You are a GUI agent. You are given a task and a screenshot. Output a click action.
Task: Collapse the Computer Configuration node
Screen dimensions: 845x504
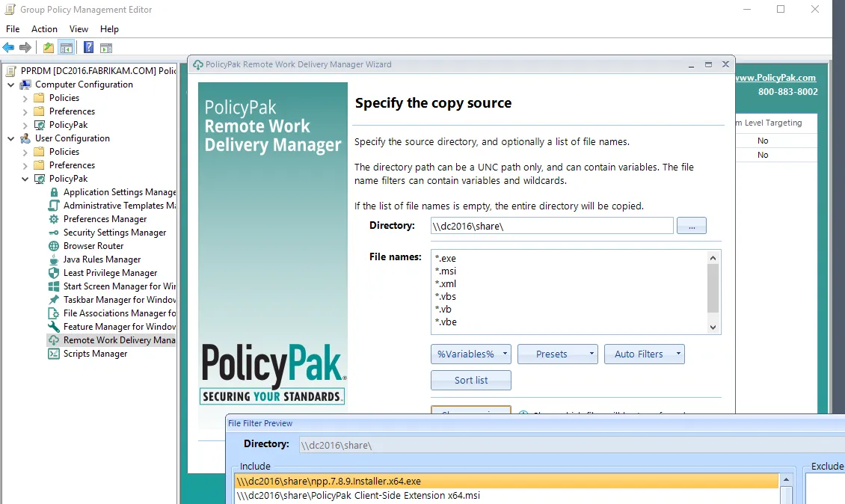[10, 84]
